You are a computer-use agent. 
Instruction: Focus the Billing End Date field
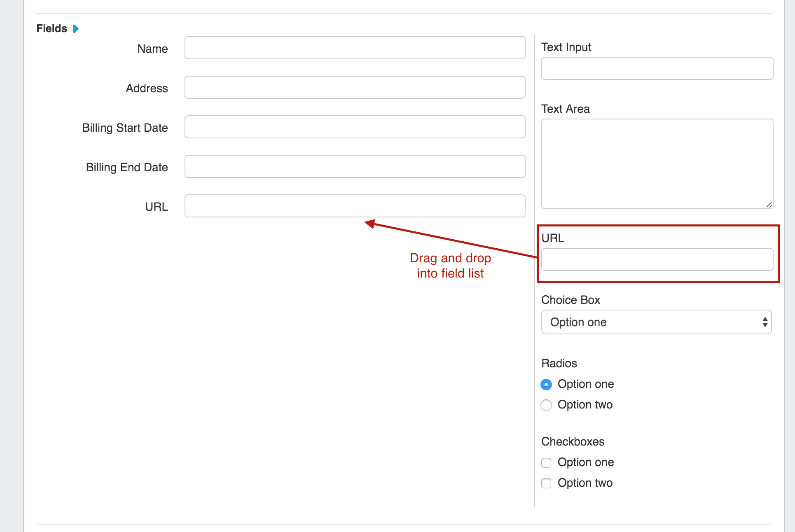355,167
